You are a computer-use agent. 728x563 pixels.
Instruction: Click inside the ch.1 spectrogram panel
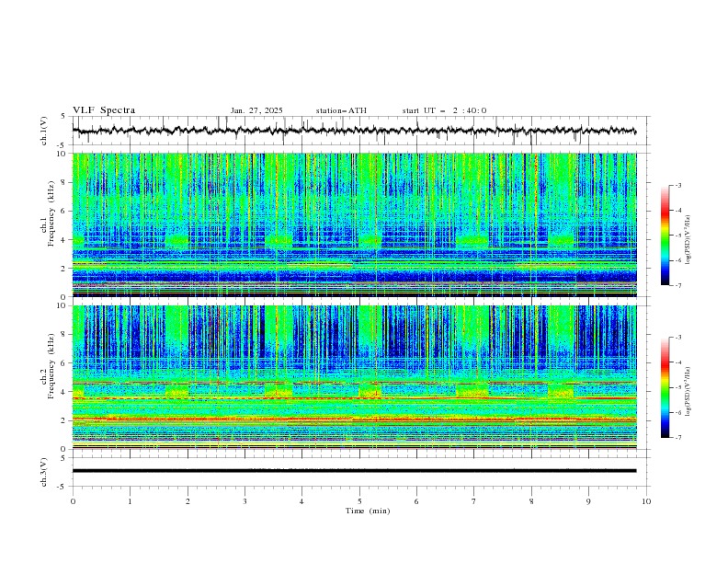click(354, 224)
